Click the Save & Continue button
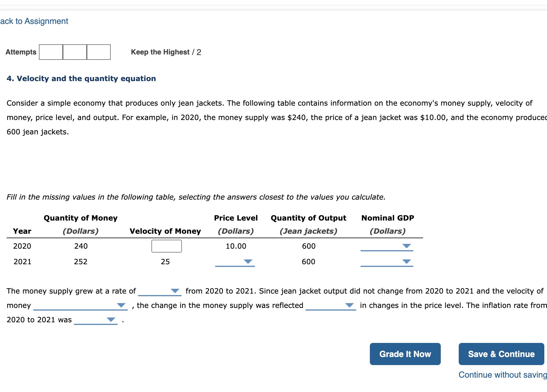The width and height of the screenshot is (547, 392). (x=501, y=354)
